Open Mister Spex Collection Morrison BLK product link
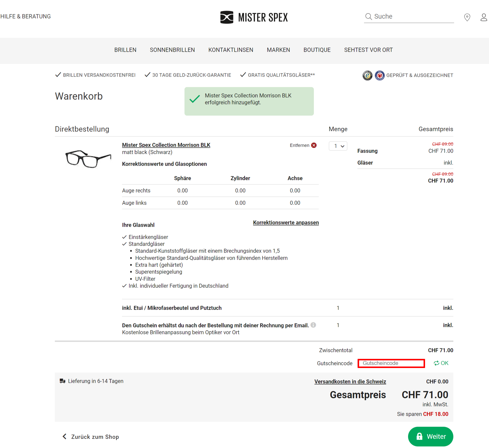This screenshot has width=489, height=448. click(166, 145)
